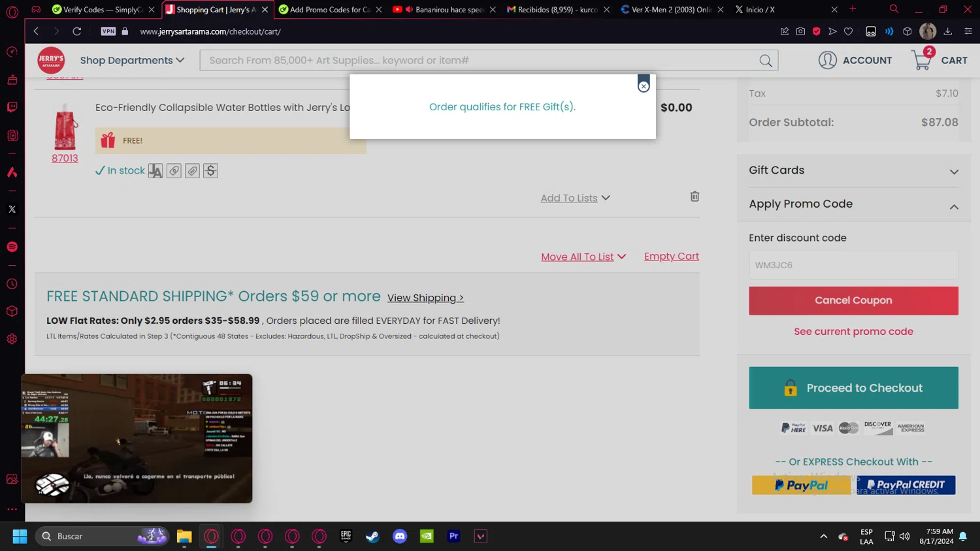980x551 pixels.
Task: Open File Explorer from taskbar
Action: (184, 537)
